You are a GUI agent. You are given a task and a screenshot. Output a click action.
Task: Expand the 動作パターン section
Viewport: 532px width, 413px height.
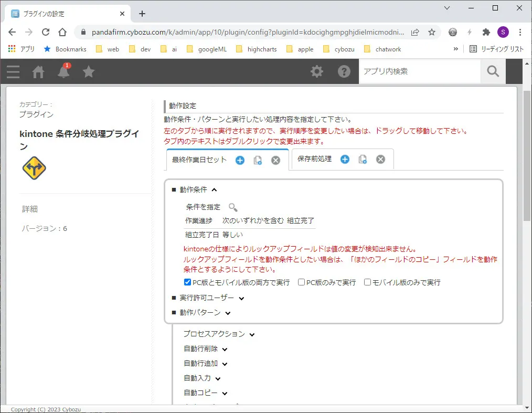(x=227, y=312)
